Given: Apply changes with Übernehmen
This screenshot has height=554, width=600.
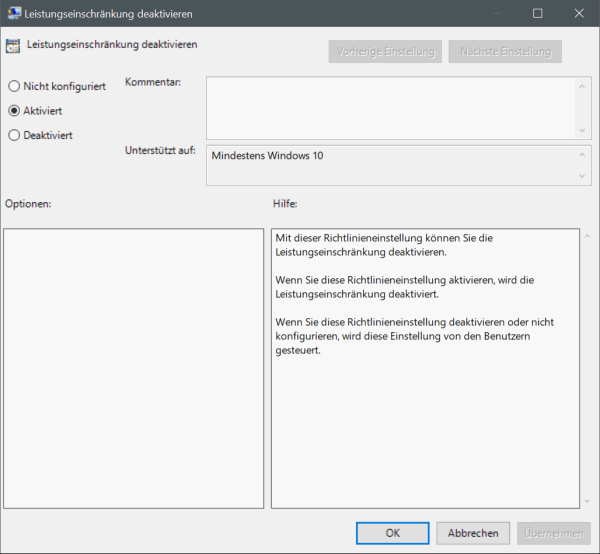Looking at the screenshot, I should [x=553, y=533].
